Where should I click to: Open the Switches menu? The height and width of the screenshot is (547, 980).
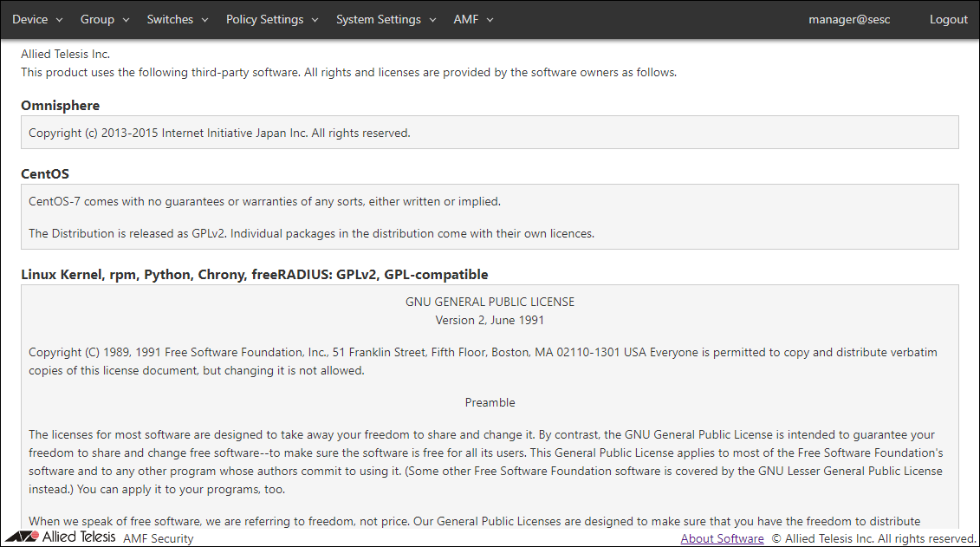point(178,19)
